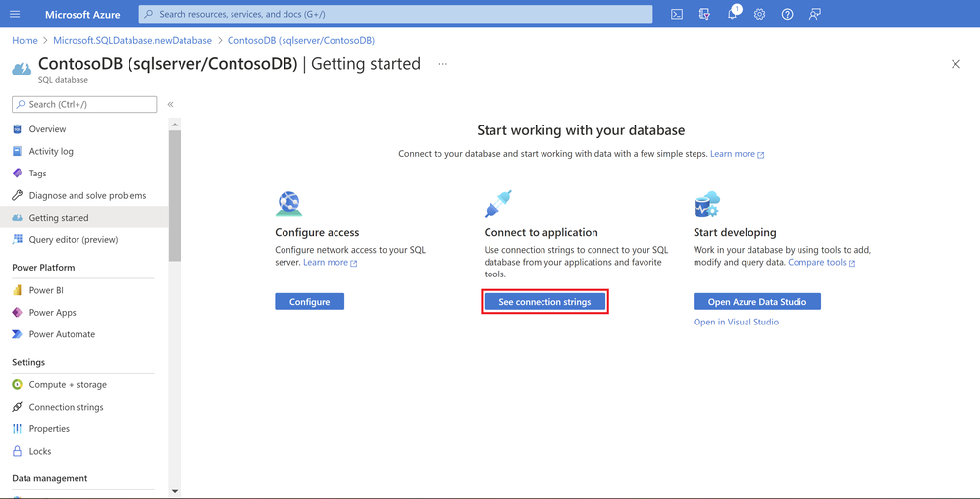This screenshot has width=980, height=499.
Task: Click See connection strings button
Action: pyautogui.click(x=544, y=302)
